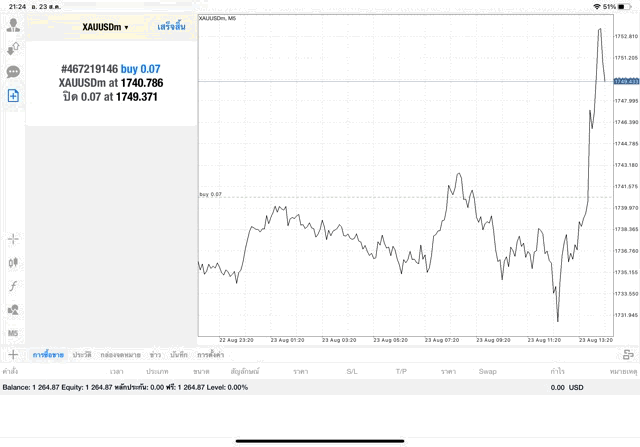Sort by the เวลา column header
This screenshot has height=447, width=640.
click(x=116, y=371)
